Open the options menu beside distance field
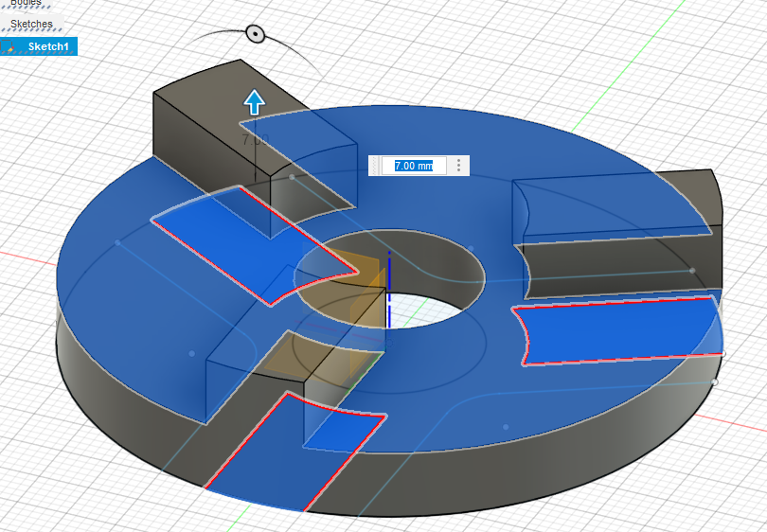The image size is (767, 532). (458, 166)
